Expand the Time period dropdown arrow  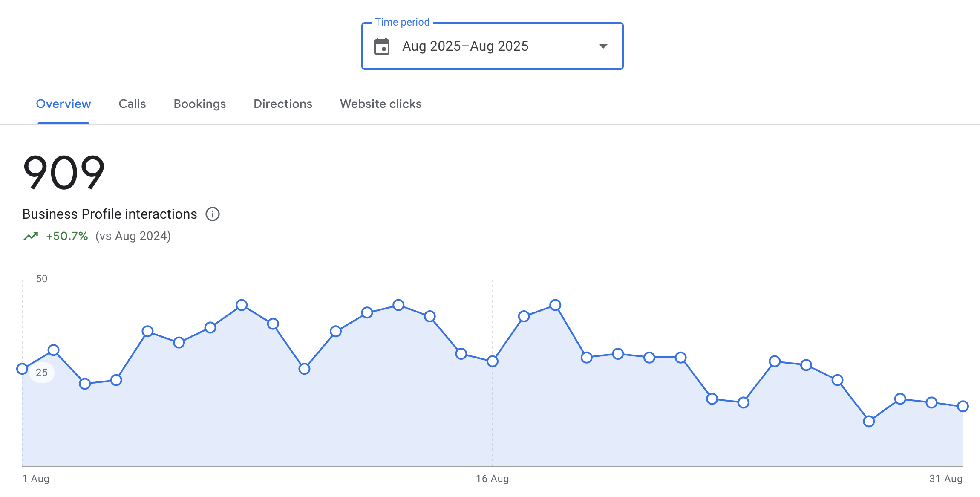point(603,46)
